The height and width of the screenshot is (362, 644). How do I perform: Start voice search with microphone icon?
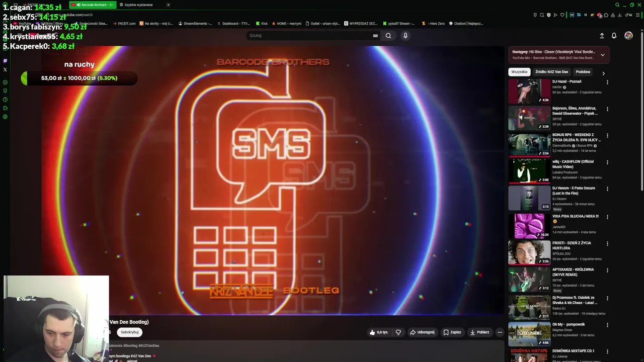tap(405, 35)
